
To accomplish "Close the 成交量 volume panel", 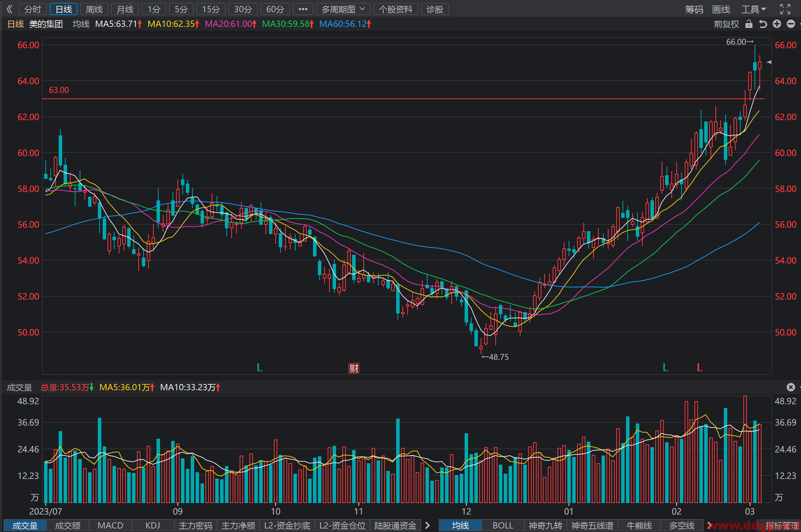I will 791,387.
